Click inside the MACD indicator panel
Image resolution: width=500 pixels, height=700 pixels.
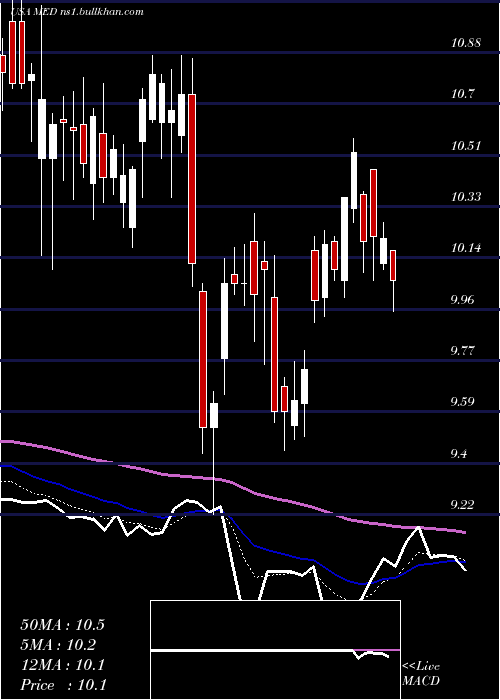(x=275, y=650)
